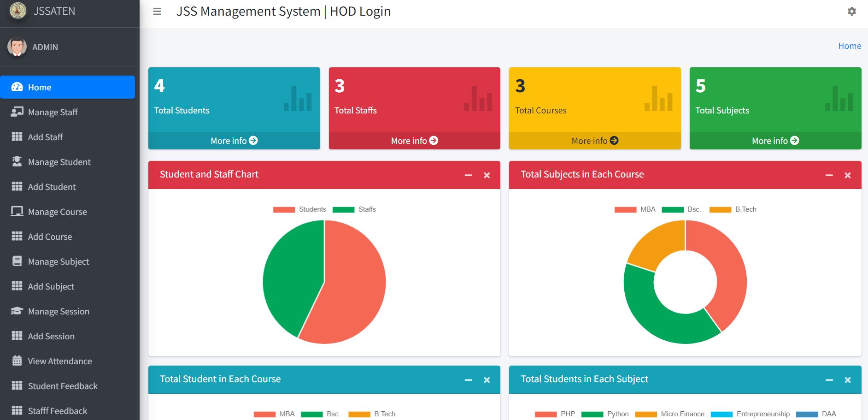868x420 pixels.
Task: Collapse the Total Subjects in Each Course panel
Action: pyautogui.click(x=829, y=175)
